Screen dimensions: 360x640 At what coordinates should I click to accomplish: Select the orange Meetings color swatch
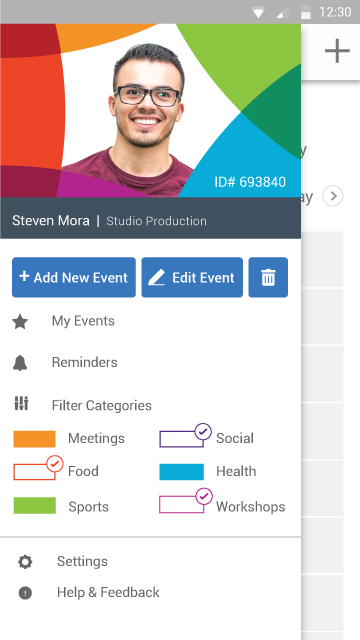[34, 439]
